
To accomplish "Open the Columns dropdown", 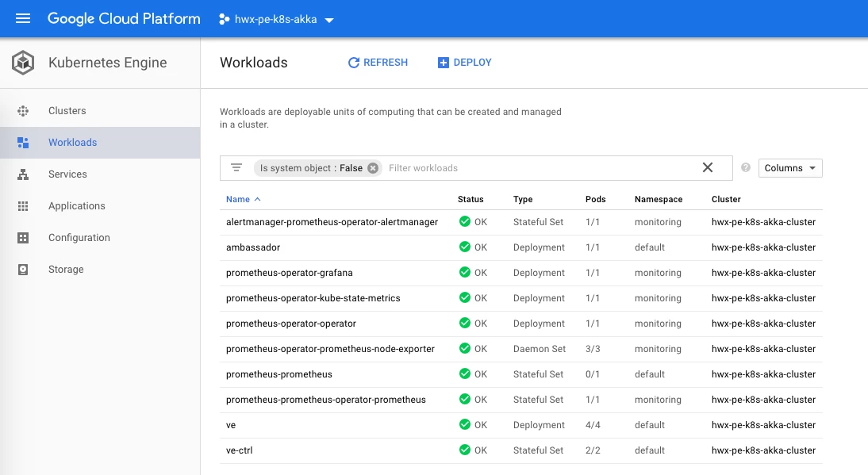I will pos(790,168).
